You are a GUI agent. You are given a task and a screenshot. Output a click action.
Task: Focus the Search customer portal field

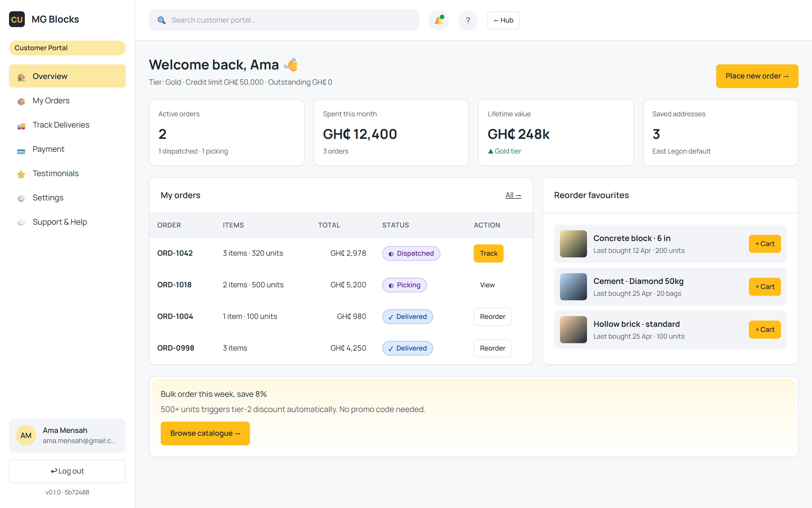point(284,20)
